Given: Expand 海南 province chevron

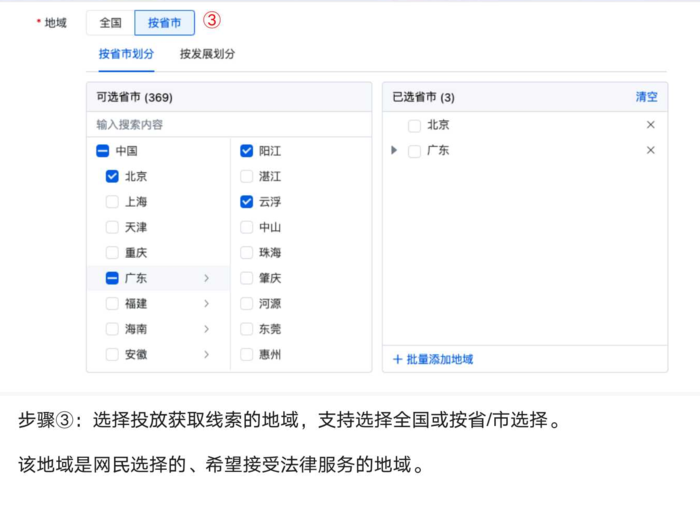Looking at the screenshot, I should click(207, 329).
